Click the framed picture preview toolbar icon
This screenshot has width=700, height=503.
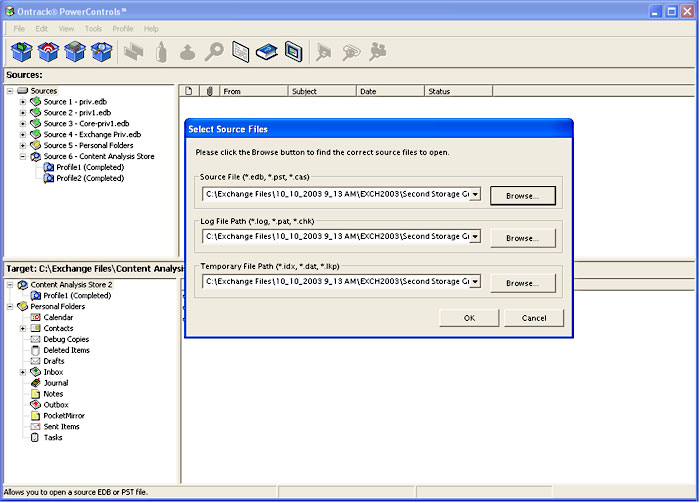[x=294, y=52]
